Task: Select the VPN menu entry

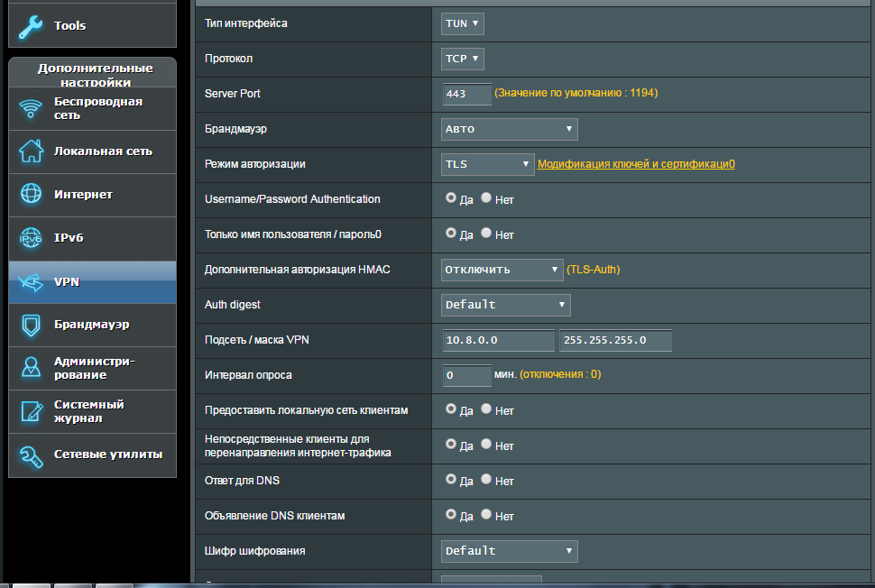Action: point(93,282)
